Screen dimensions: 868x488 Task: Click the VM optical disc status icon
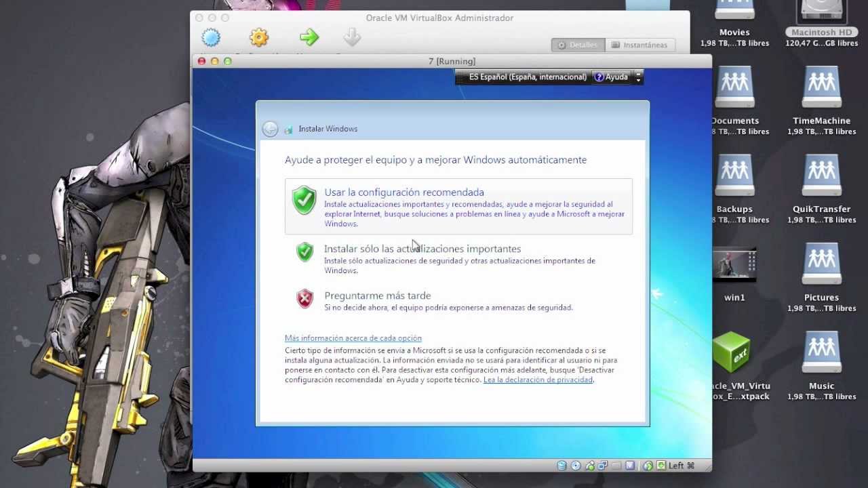(x=576, y=466)
